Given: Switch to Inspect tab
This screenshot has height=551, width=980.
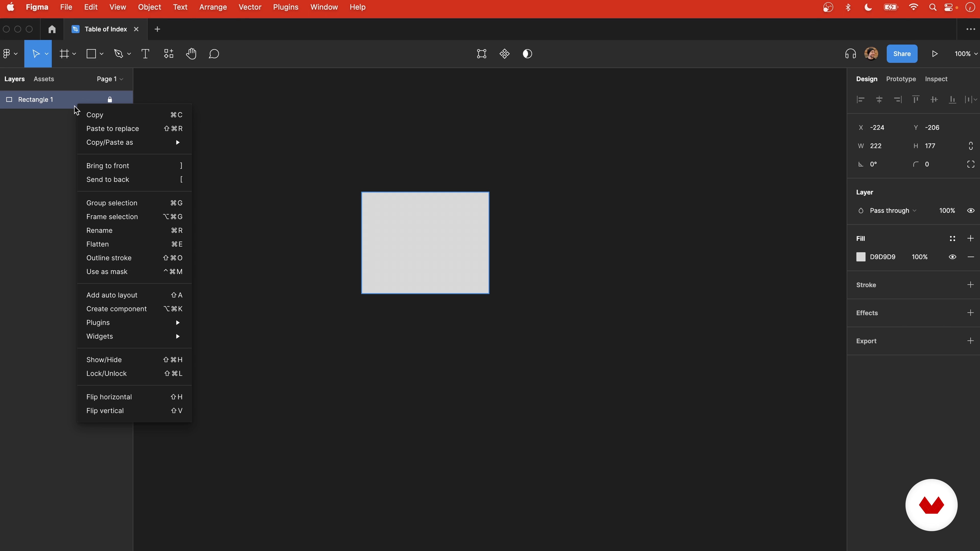Looking at the screenshot, I should (936, 79).
